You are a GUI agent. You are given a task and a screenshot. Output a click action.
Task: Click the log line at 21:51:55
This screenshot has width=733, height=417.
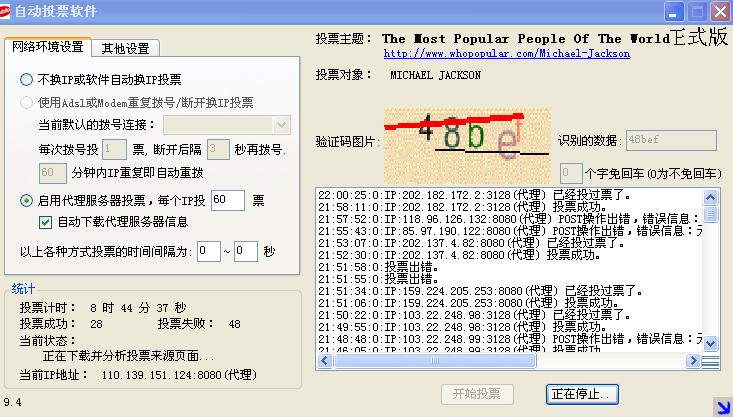[x=378, y=279]
